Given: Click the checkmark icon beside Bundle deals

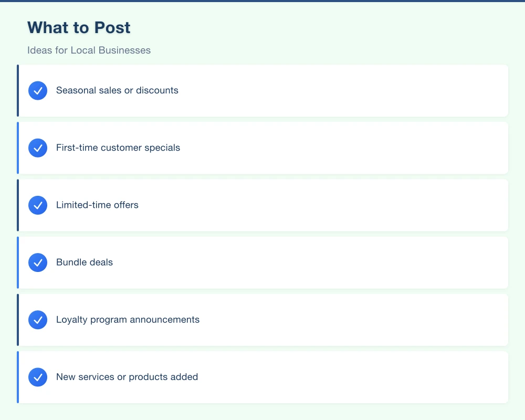Looking at the screenshot, I should tap(37, 262).
